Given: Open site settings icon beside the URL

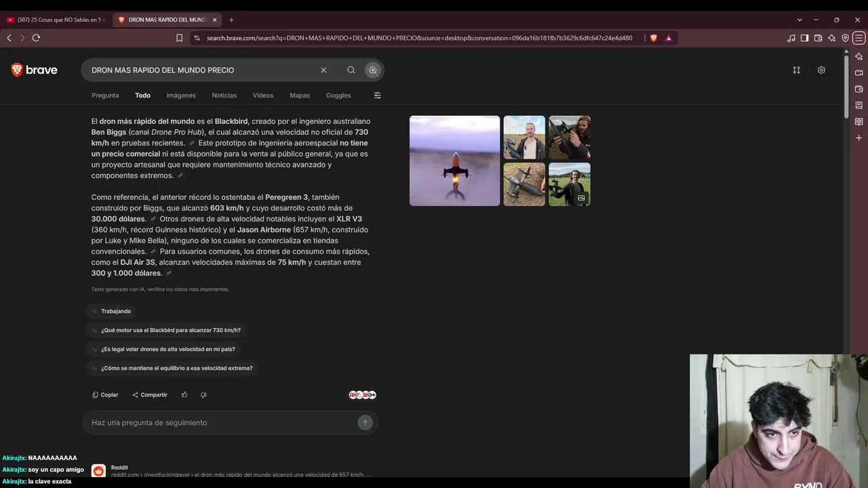Looking at the screenshot, I should click(x=196, y=38).
